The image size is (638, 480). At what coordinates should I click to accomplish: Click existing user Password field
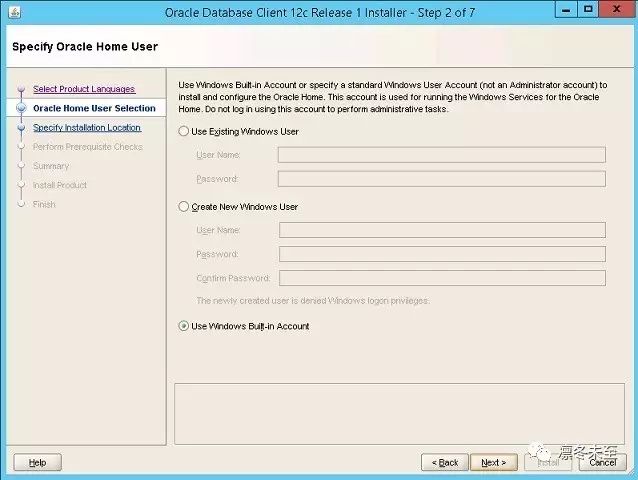[x=442, y=179]
